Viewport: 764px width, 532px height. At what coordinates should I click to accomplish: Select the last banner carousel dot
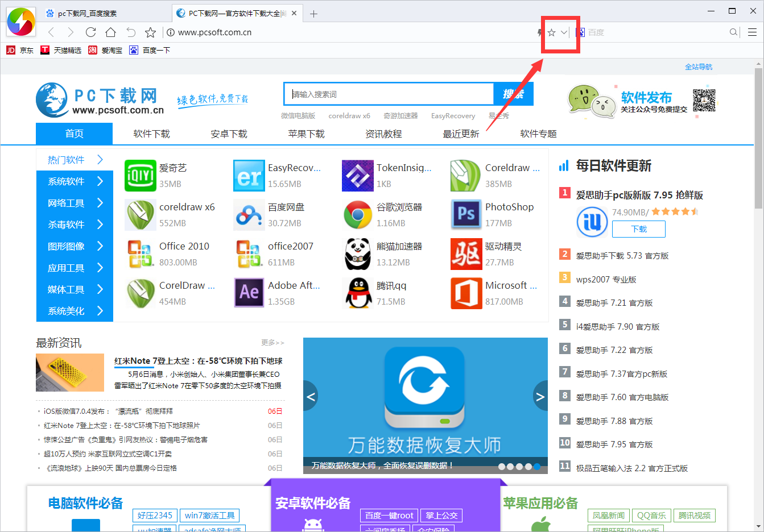tap(537, 466)
